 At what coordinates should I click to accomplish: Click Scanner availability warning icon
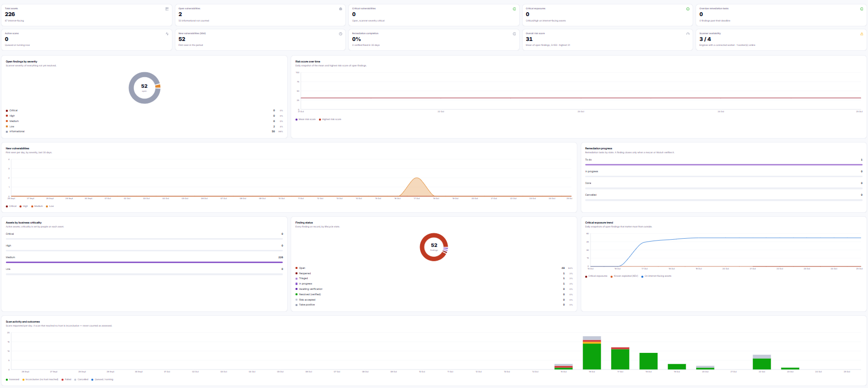tap(862, 34)
